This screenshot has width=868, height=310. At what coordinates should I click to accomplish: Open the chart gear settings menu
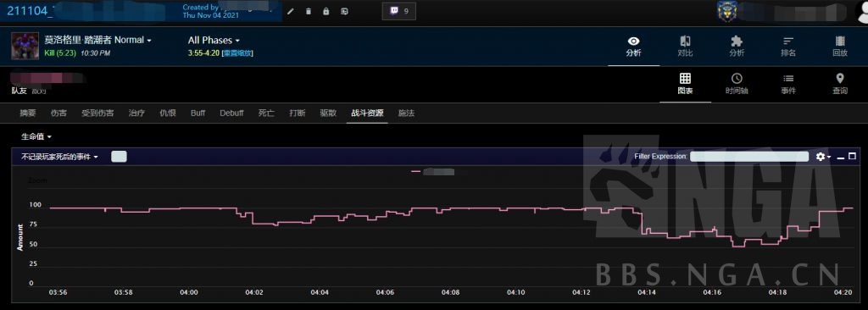coord(823,157)
